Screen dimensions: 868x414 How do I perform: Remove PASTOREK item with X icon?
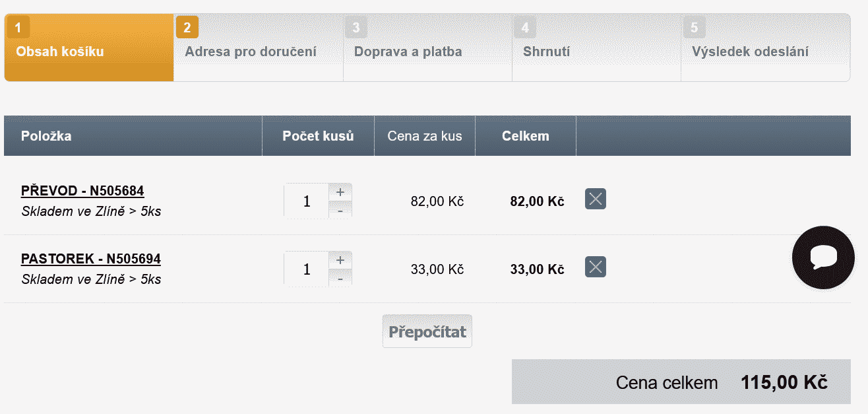[596, 267]
